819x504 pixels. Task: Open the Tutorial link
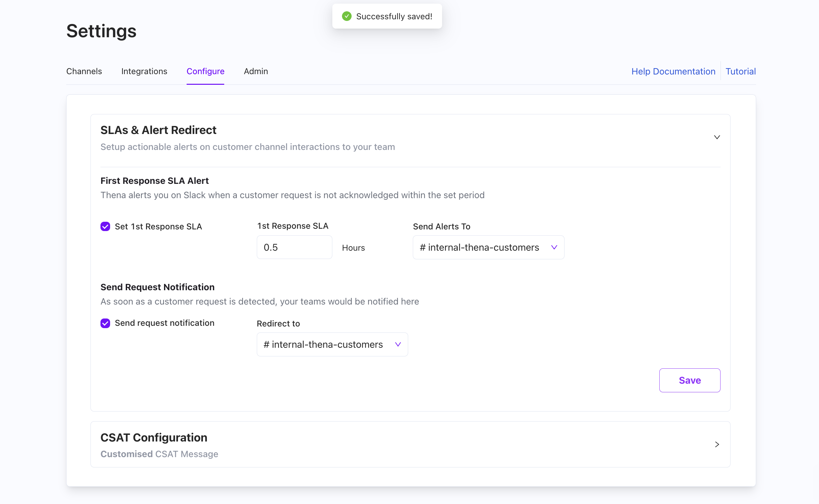(740, 71)
